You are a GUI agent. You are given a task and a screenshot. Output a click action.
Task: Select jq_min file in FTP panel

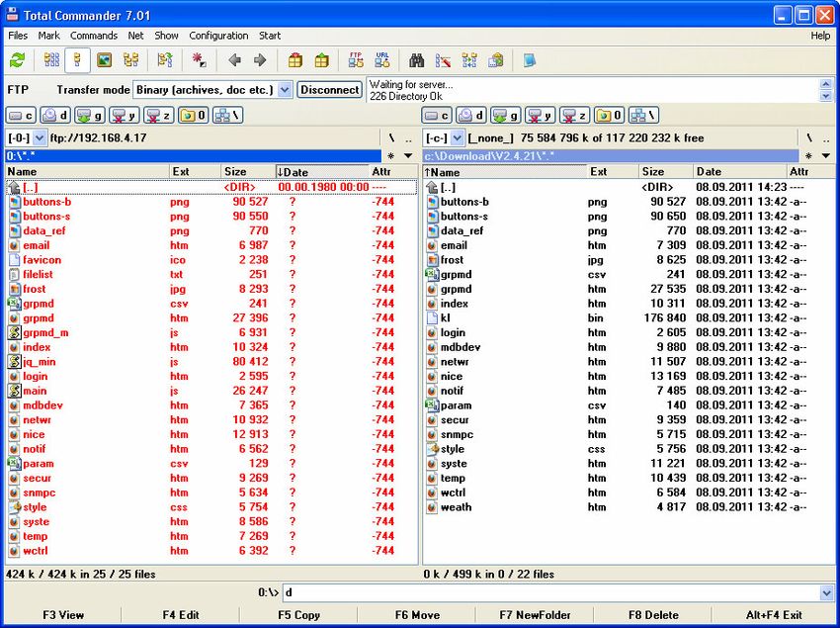pyautogui.click(x=211, y=361)
